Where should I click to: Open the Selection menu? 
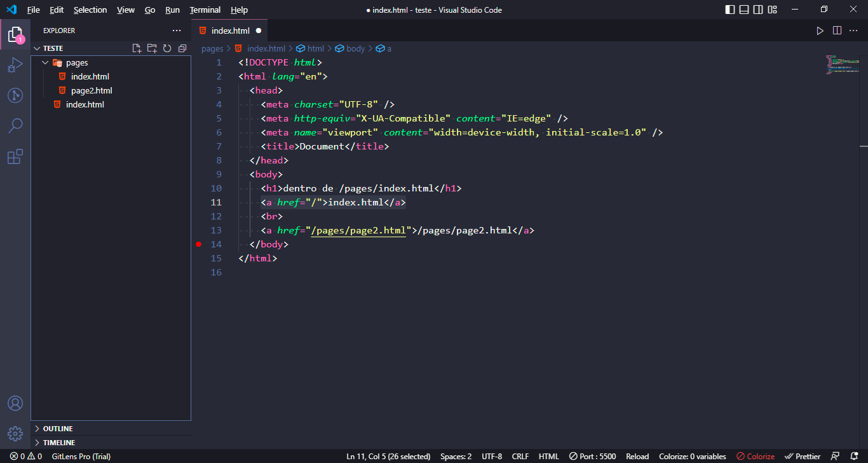(x=90, y=10)
